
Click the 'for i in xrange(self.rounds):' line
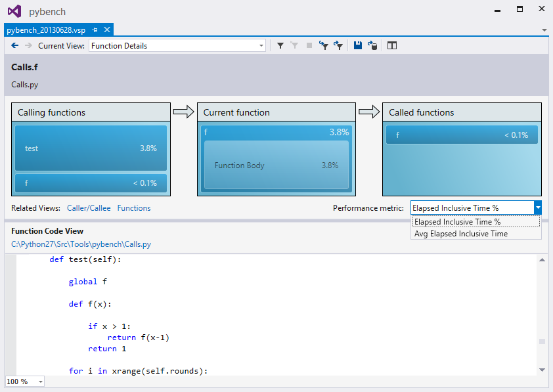(138, 371)
